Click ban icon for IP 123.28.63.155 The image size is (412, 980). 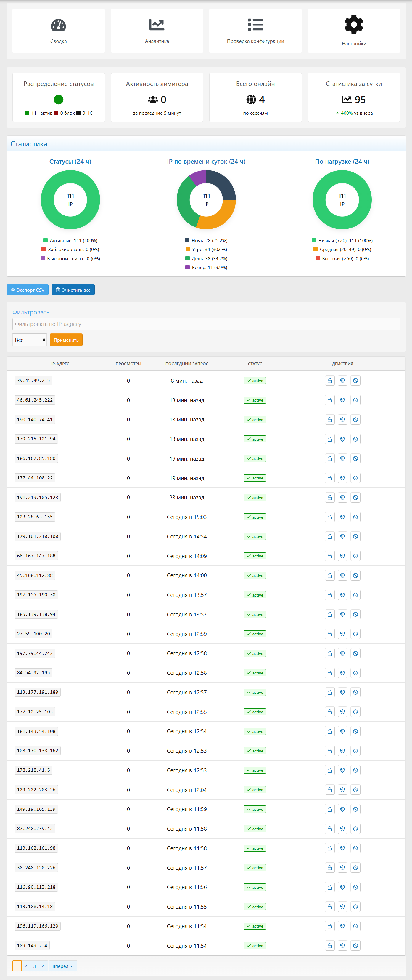pos(355,517)
